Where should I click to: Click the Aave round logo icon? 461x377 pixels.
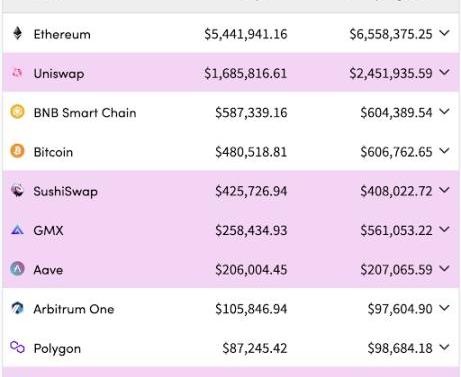(17, 269)
